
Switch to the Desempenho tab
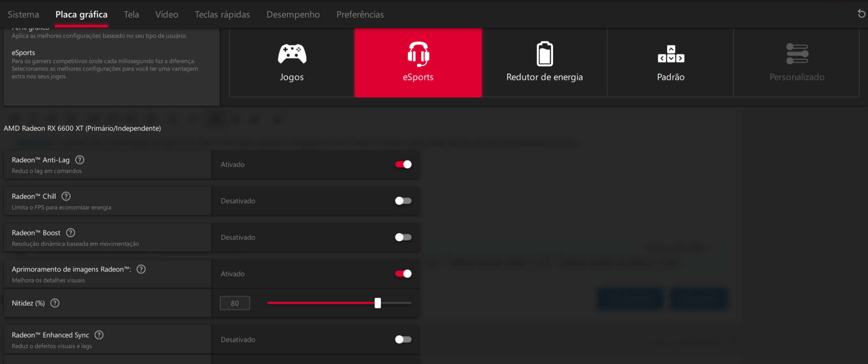(293, 14)
